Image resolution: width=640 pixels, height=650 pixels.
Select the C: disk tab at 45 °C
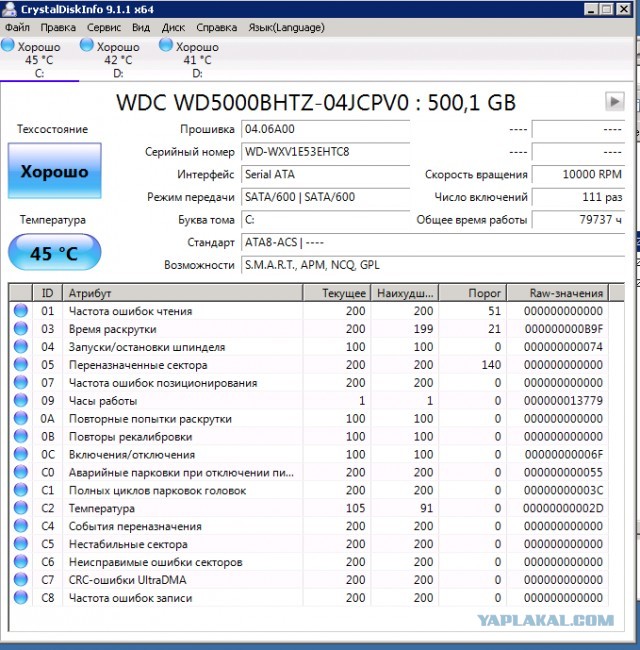[x=39, y=59]
